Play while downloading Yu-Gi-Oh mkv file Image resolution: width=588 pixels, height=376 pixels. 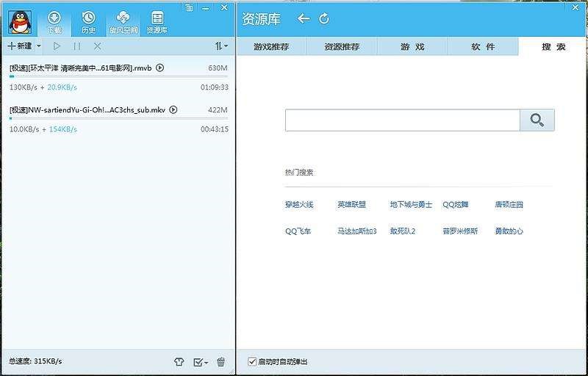point(173,109)
